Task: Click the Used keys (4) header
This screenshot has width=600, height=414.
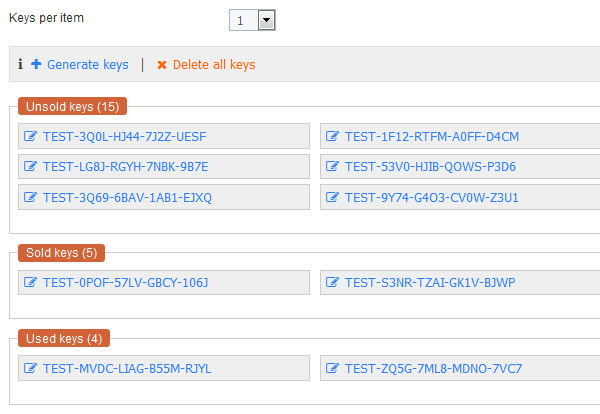Action: 64,339
